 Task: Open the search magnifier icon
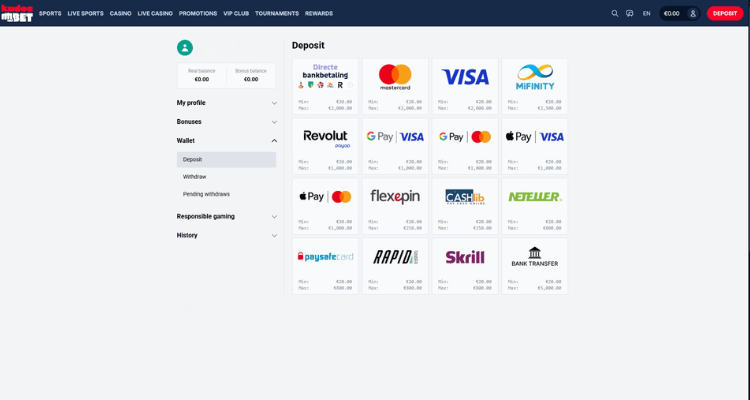[x=615, y=13]
